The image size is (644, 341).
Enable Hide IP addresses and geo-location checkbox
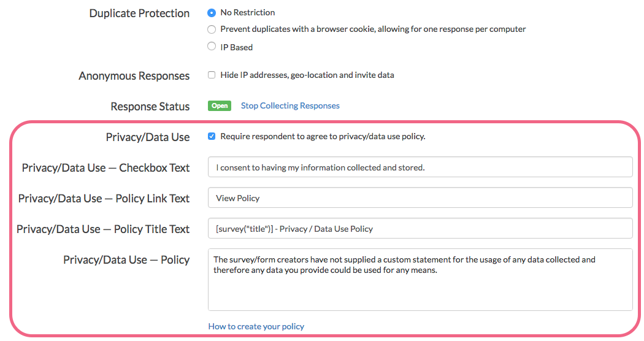click(x=212, y=75)
